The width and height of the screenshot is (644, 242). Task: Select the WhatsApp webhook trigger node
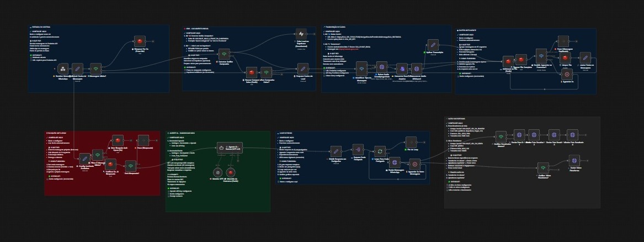tap(62, 68)
